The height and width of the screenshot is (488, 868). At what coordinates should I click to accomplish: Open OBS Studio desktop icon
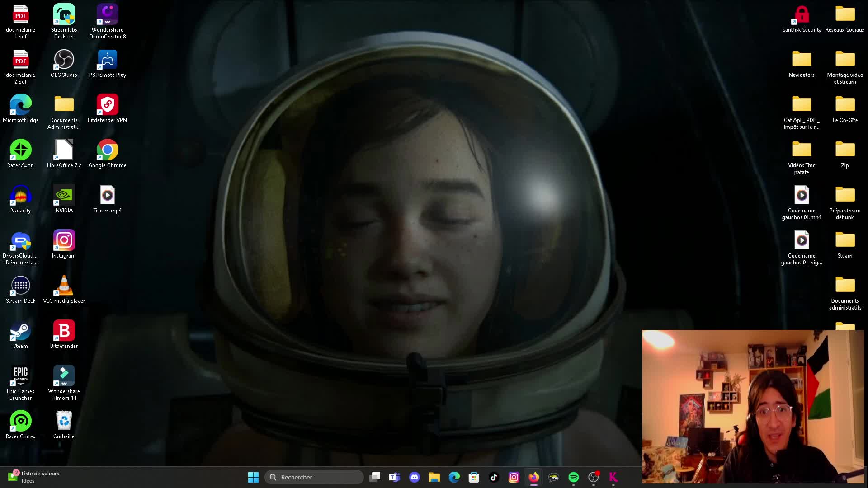tap(64, 63)
